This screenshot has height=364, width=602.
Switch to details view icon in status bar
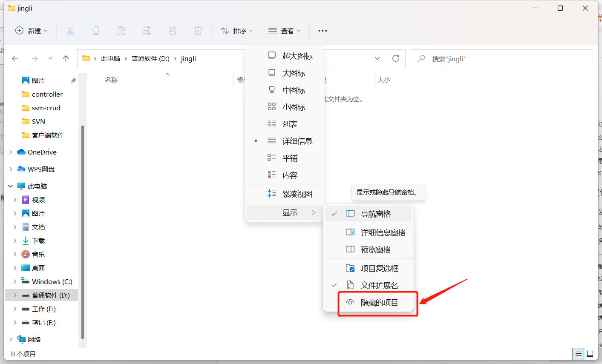click(578, 354)
